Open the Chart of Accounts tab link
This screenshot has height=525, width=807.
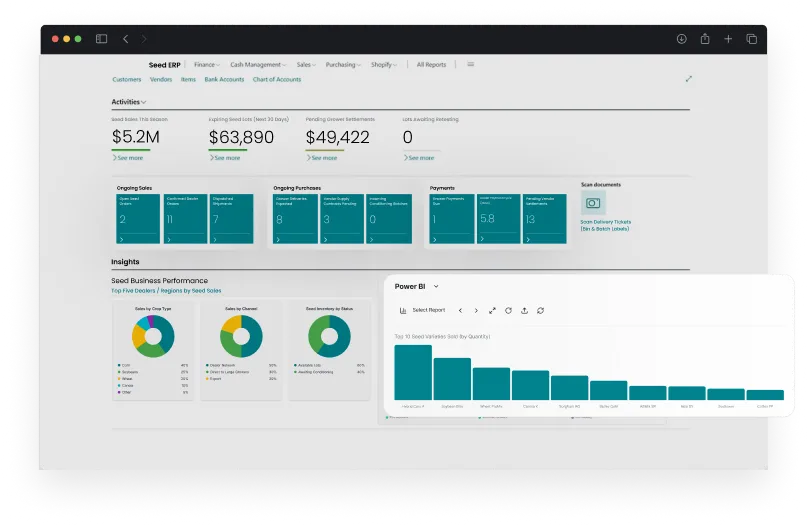click(x=277, y=79)
